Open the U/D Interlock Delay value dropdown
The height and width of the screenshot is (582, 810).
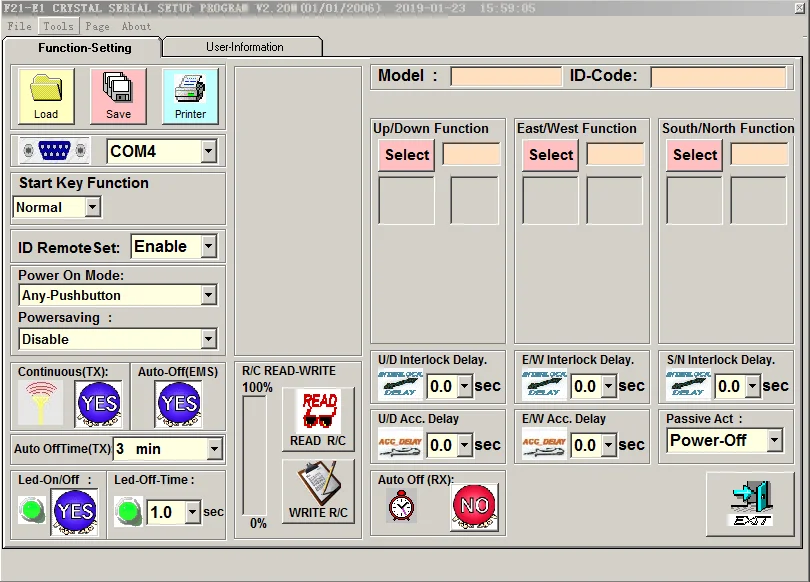pyautogui.click(x=465, y=386)
